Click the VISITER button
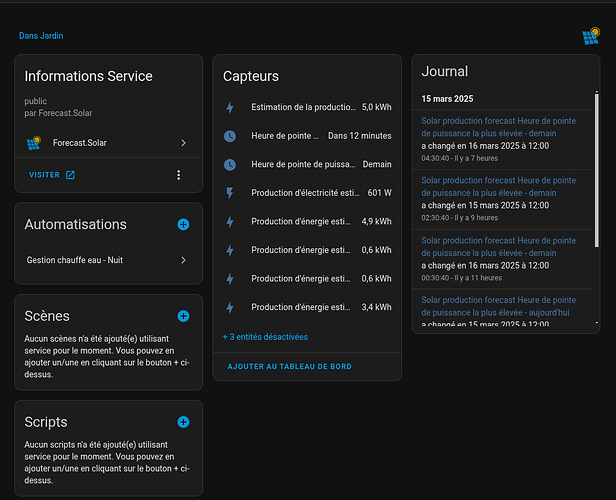The height and width of the screenshot is (500, 616). click(52, 175)
